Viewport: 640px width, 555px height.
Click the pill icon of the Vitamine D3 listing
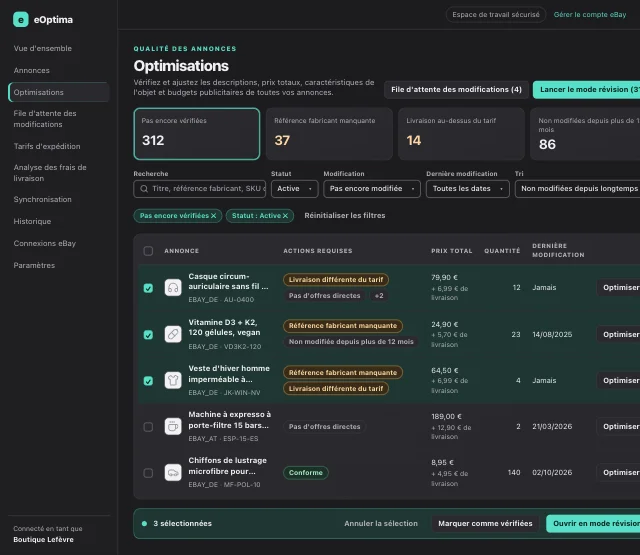[x=173, y=334]
